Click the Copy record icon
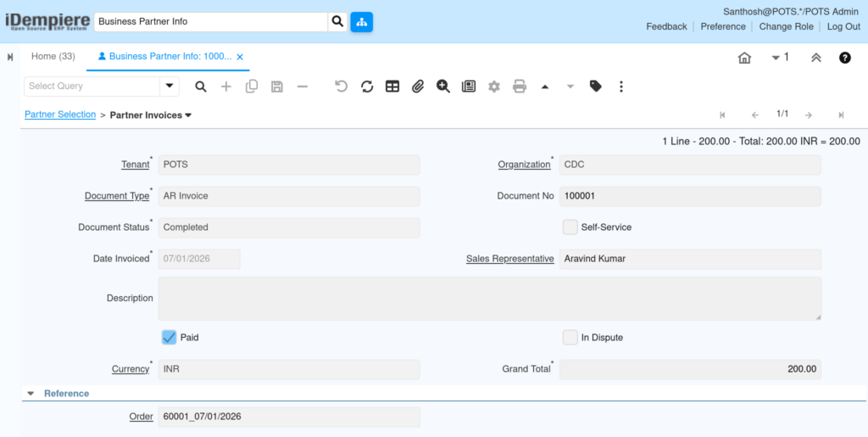Image resolution: width=868 pixels, height=437 pixels. click(x=252, y=87)
